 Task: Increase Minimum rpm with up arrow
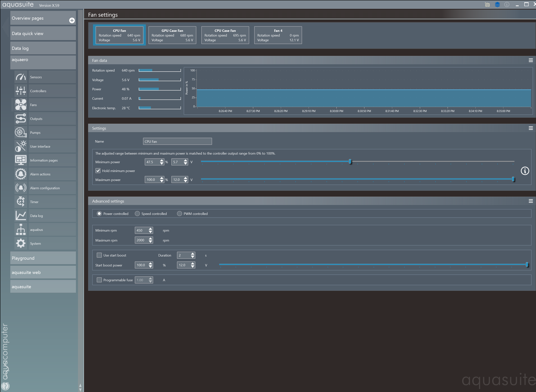[151, 229]
